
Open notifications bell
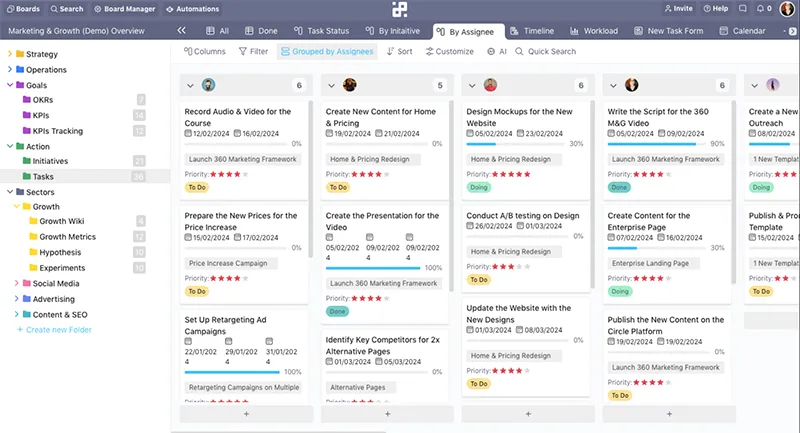coord(739,8)
